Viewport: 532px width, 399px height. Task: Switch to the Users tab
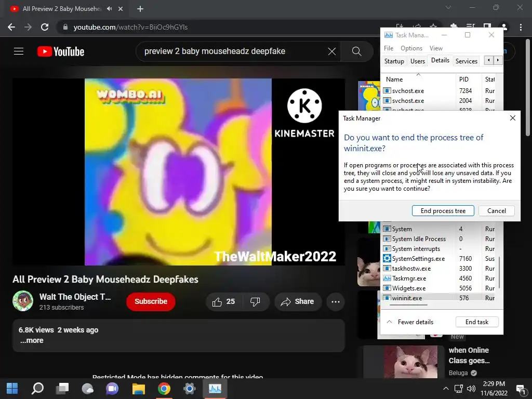tap(417, 61)
